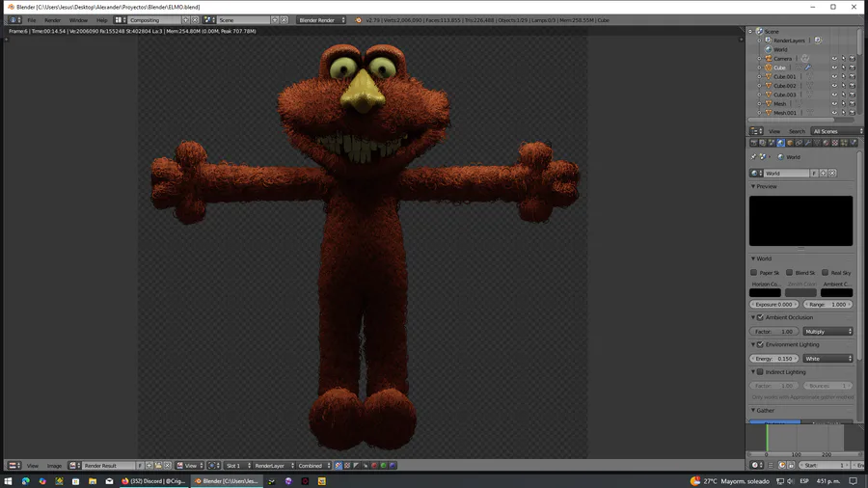Expand the Cube.001 outliner item

tap(760, 77)
